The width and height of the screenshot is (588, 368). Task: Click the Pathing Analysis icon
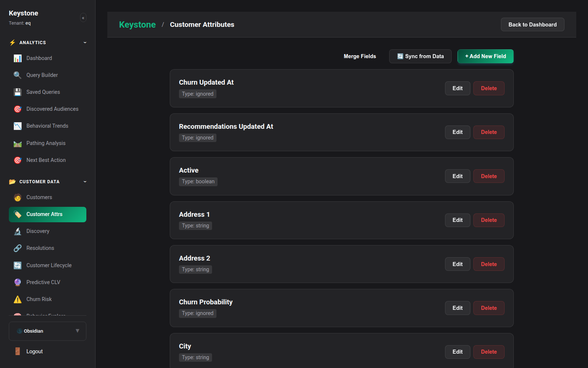point(18,143)
